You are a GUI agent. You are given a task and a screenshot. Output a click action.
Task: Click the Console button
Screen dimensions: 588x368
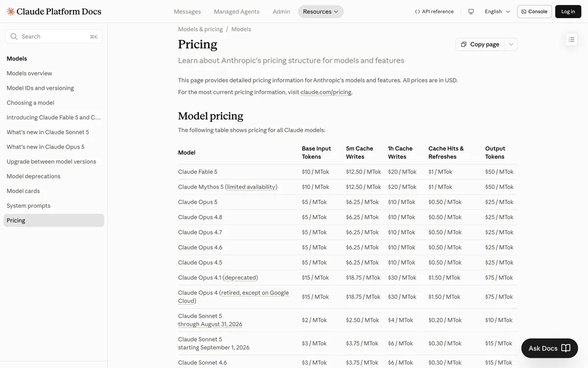534,11
